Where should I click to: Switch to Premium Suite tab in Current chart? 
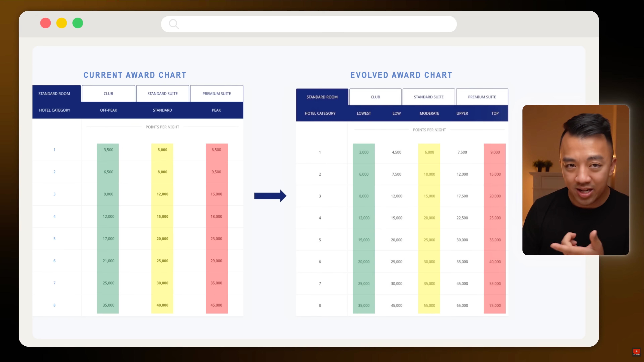click(216, 94)
